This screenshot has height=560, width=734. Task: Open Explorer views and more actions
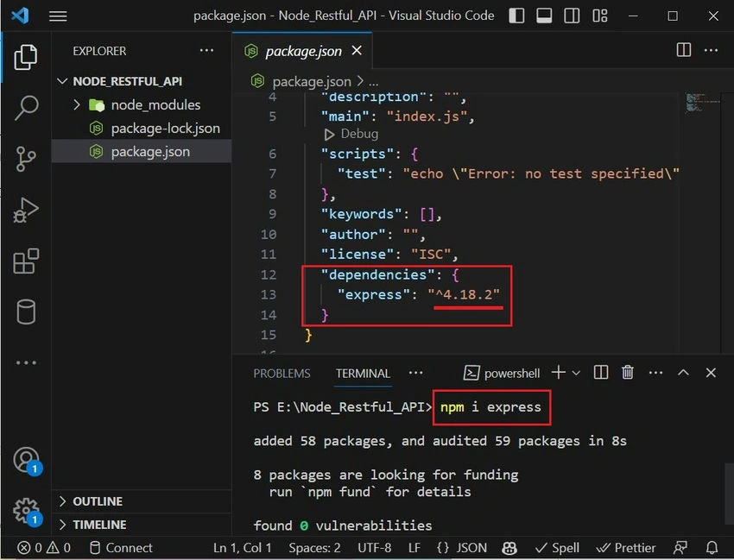click(x=206, y=51)
